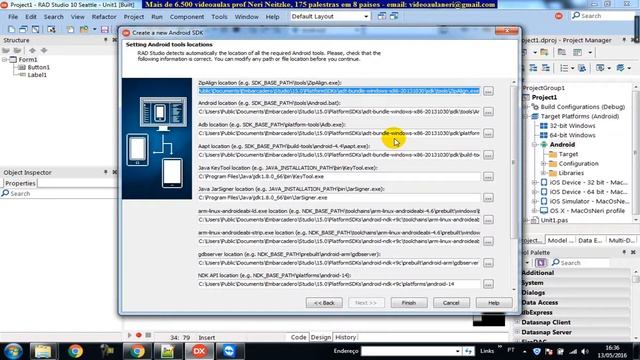The image size is (640, 360).
Task: Select Button1 in Structure tree
Action: [x=38, y=67]
